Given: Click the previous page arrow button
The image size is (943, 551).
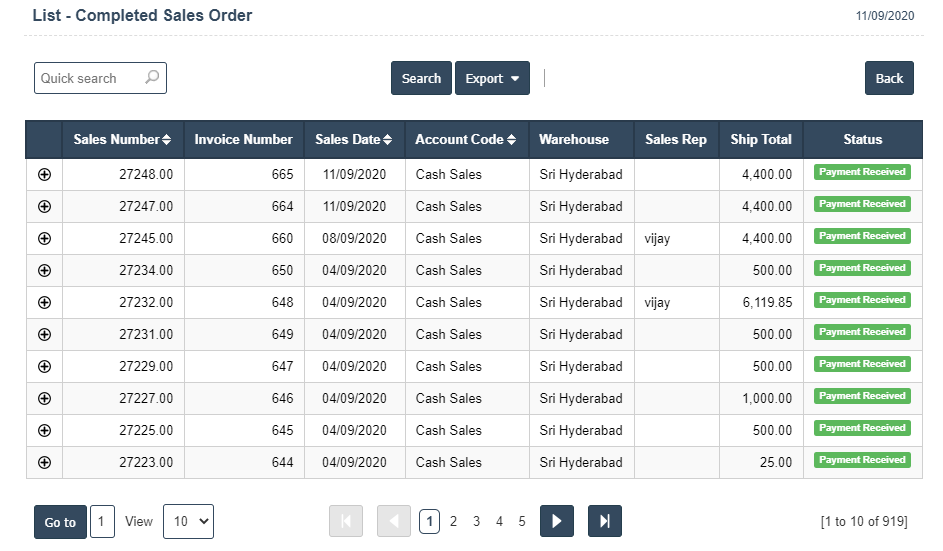Looking at the screenshot, I should tap(394, 521).
